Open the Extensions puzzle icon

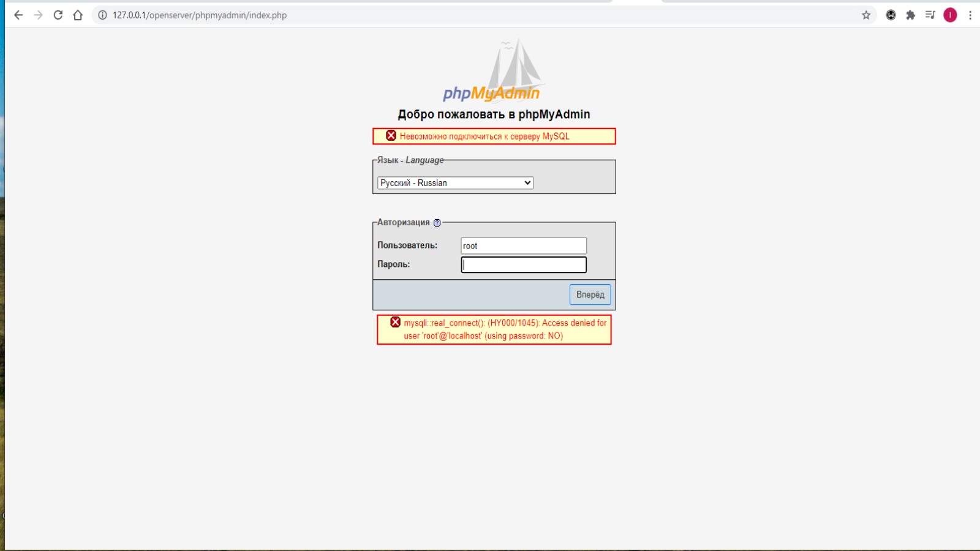(x=911, y=15)
